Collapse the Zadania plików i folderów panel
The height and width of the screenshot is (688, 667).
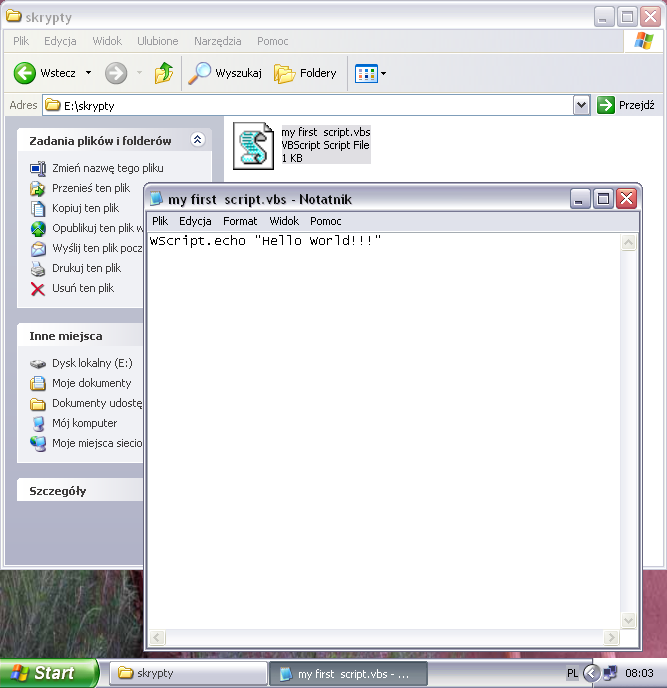pyautogui.click(x=197, y=140)
